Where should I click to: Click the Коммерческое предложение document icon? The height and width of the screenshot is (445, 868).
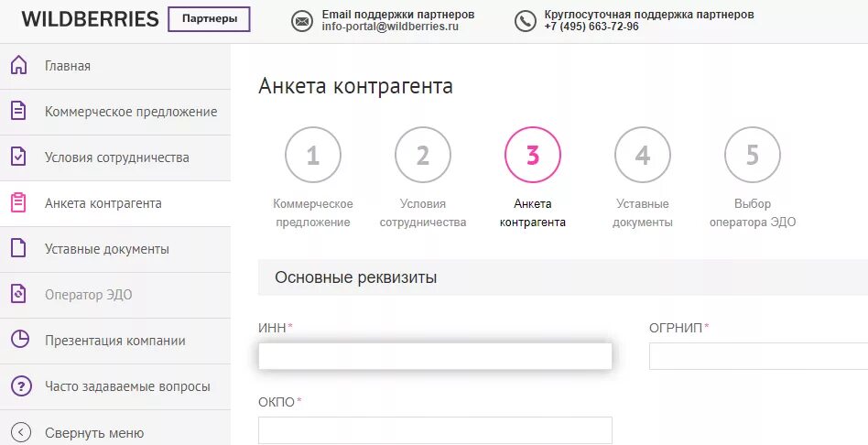pyautogui.click(x=18, y=112)
